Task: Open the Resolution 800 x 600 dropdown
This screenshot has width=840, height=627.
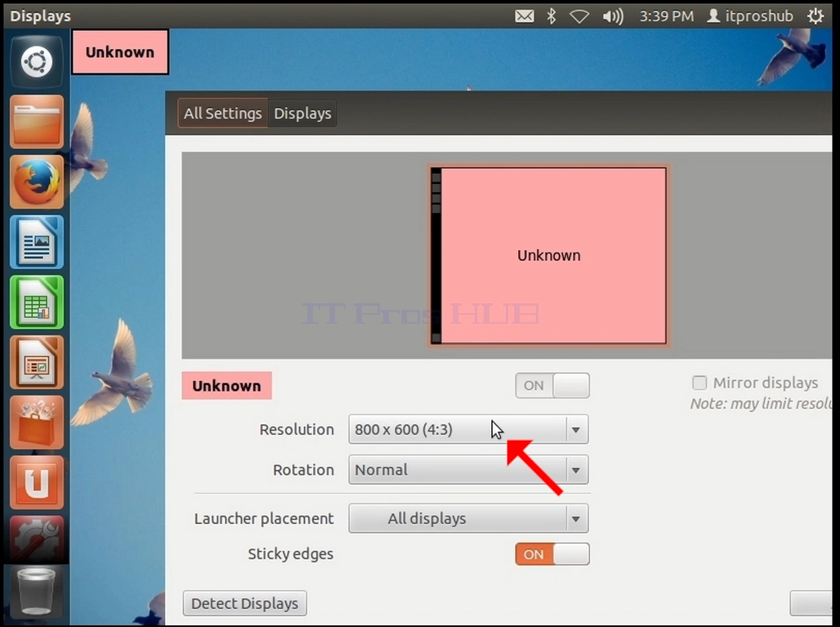Action: click(x=468, y=429)
